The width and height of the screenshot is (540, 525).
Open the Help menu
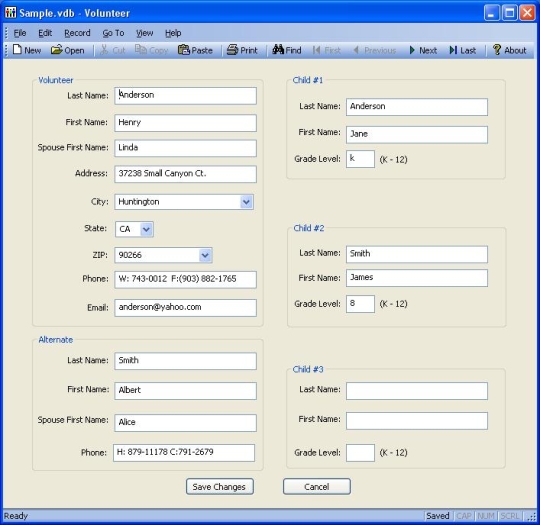click(x=173, y=33)
